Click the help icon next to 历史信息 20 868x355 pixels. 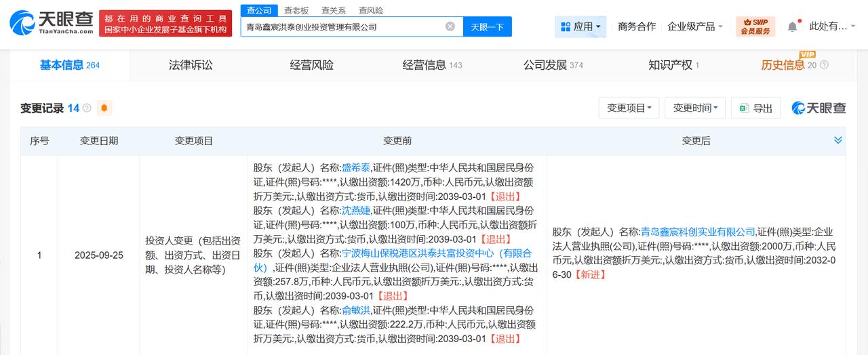pos(824,65)
